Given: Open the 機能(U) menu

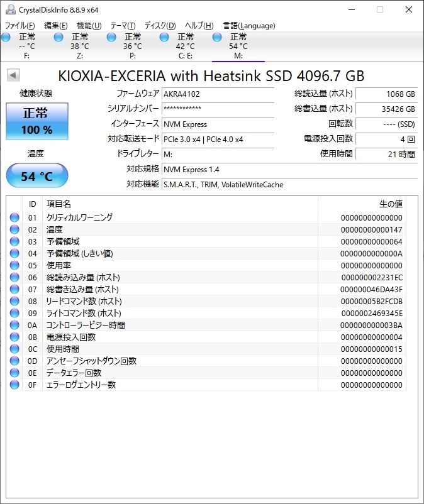Looking at the screenshot, I should point(89,25).
